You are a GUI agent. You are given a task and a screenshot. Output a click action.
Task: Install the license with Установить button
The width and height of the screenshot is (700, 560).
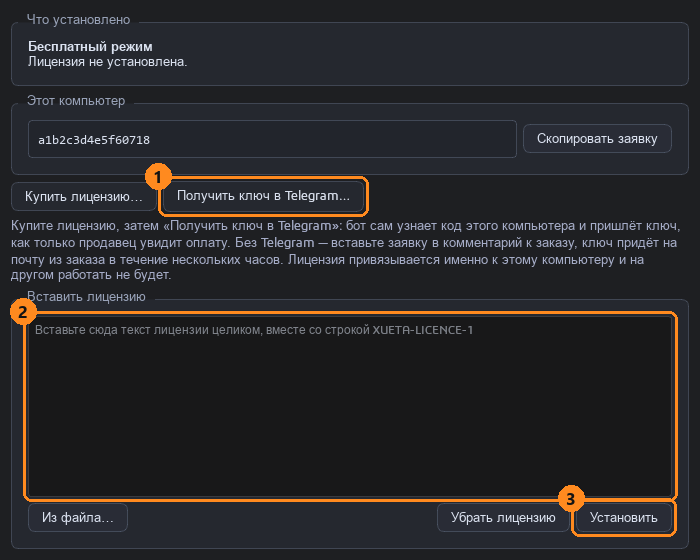[x=624, y=518]
